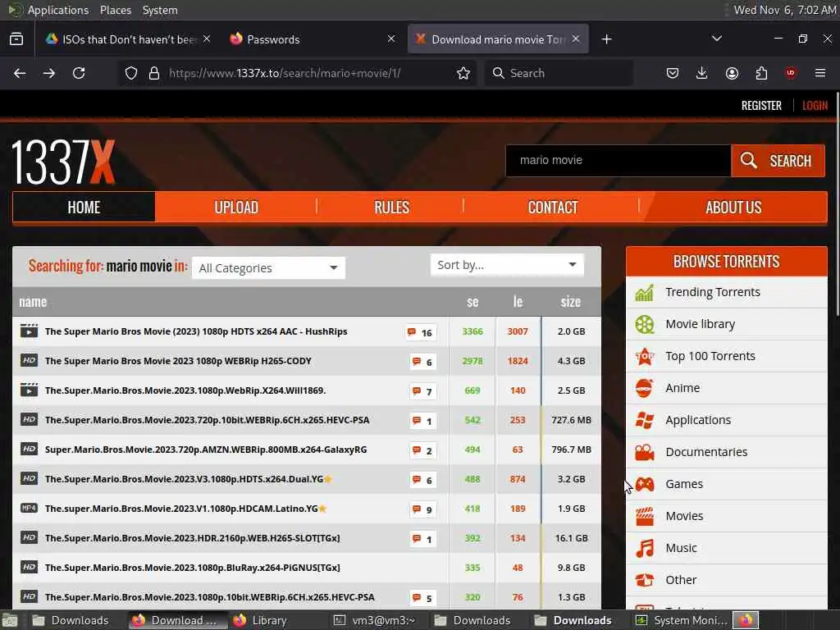This screenshot has height=630, width=840.
Task: Open a new browser tab
Action: [x=606, y=39]
